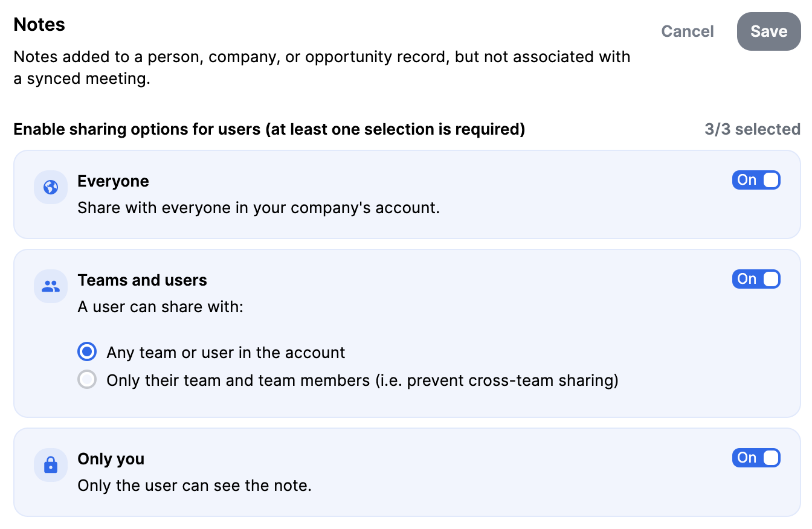Click the padlock icon beside Only you

click(51, 465)
